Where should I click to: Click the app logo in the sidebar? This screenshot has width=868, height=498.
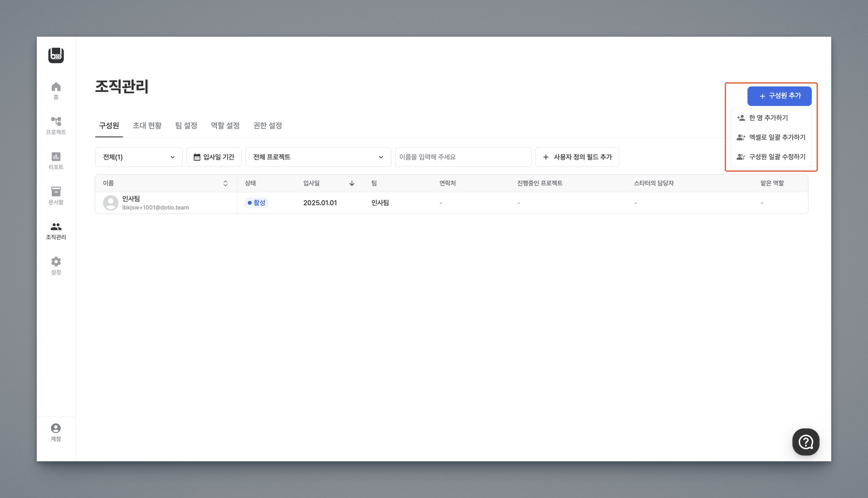56,55
